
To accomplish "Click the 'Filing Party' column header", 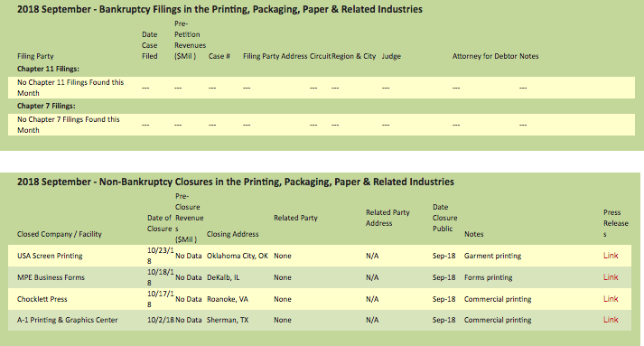I will click(x=35, y=56).
